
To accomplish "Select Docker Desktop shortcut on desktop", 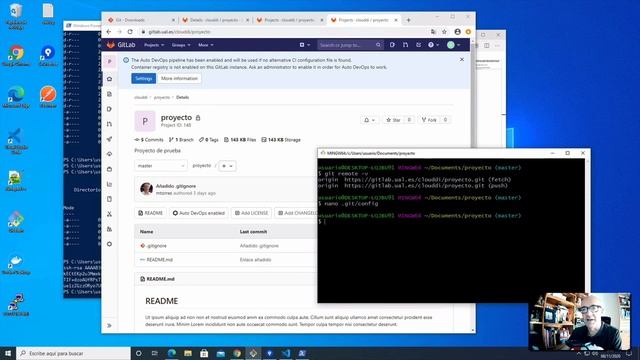I will pos(16,264).
